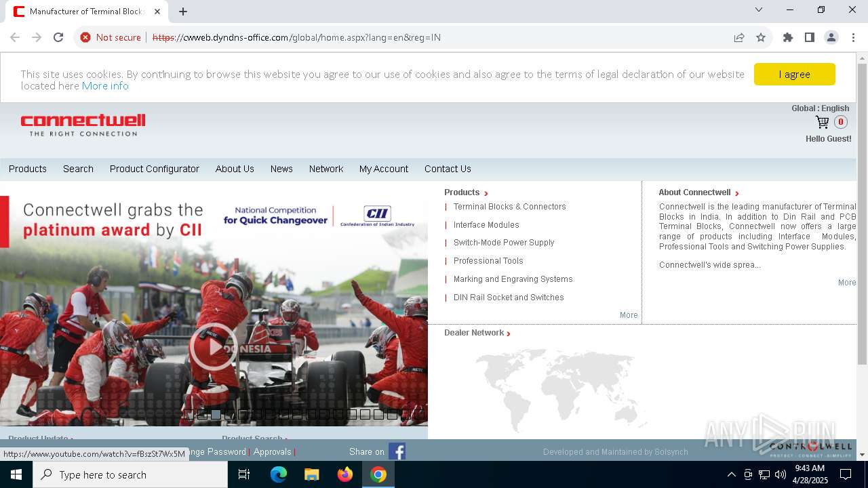Viewport: 868px width, 488px height.
Task: Open Switch-Mode Power Supply link
Action: tap(504, 243)
